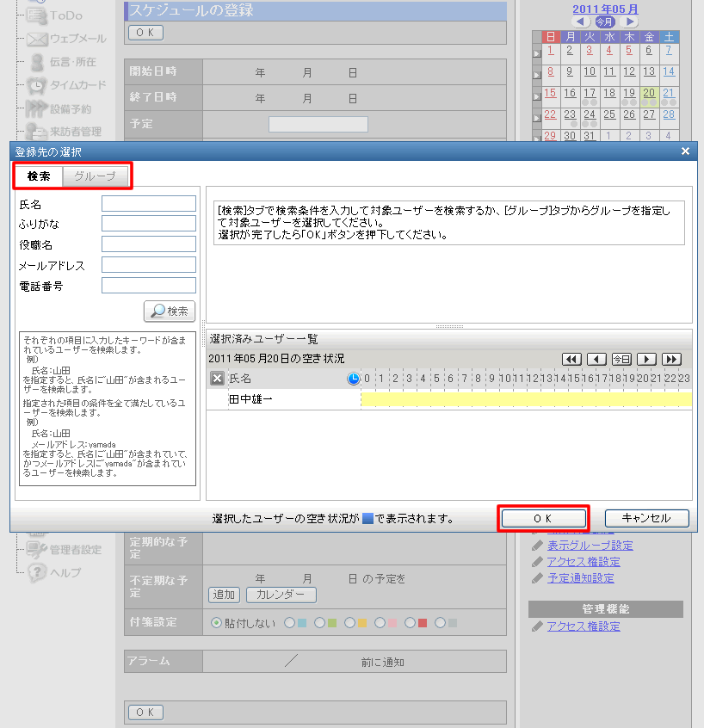Image resolution: width=704 pixels, height=728 pixels.
Task: Select 貼付しない radio button
Action: tap(216, 623)
